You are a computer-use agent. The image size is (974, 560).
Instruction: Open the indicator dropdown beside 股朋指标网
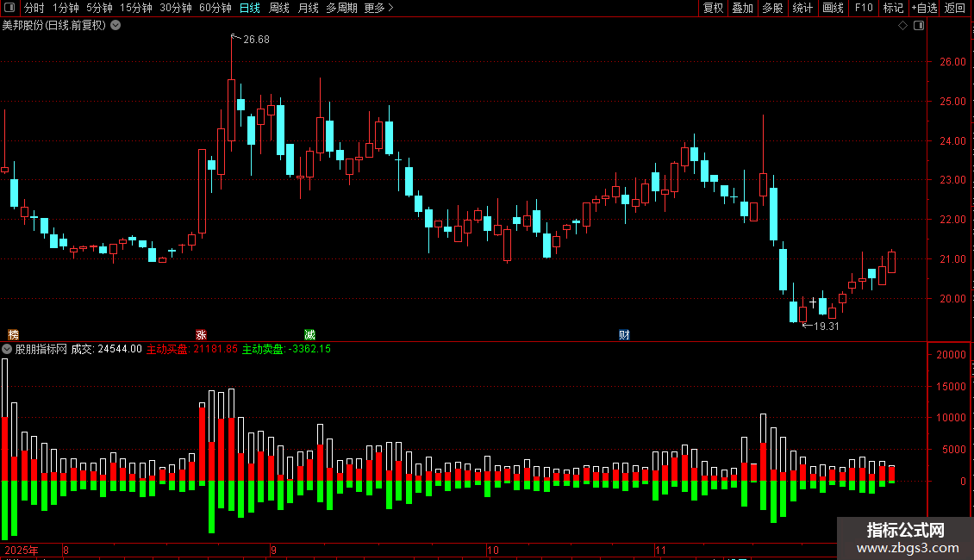pos(7,349)
